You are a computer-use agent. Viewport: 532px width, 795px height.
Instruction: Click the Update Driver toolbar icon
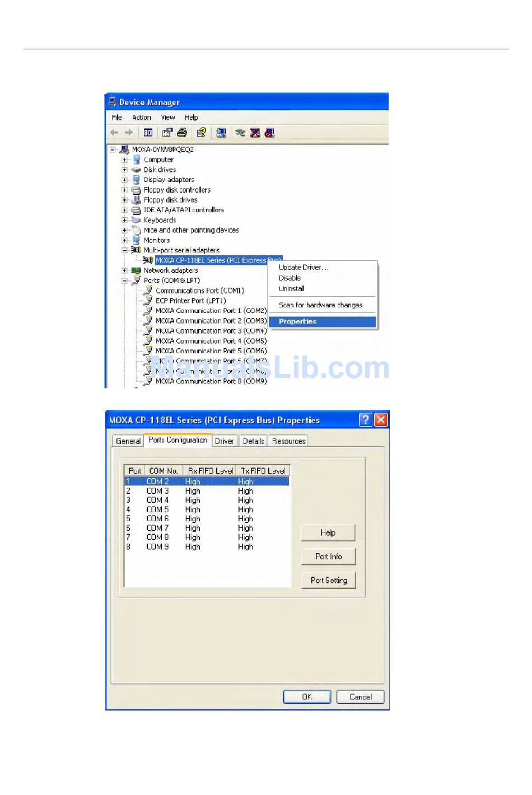[240, 133]
